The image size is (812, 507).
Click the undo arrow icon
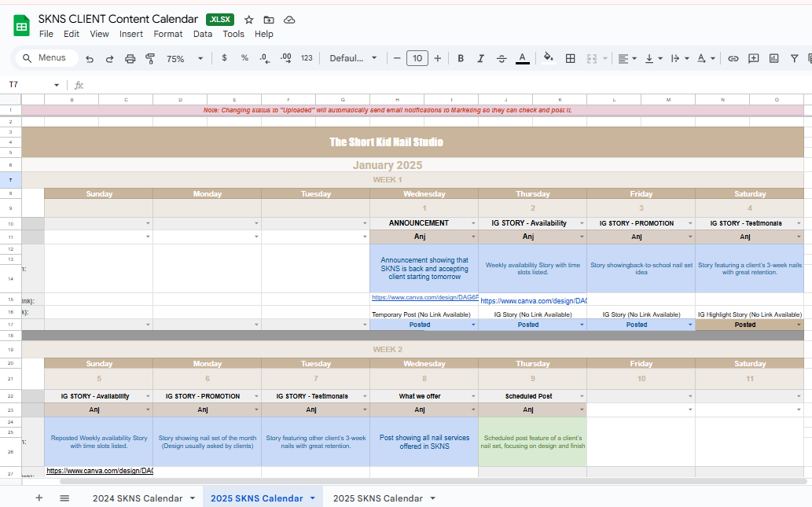tap(90, 58)
